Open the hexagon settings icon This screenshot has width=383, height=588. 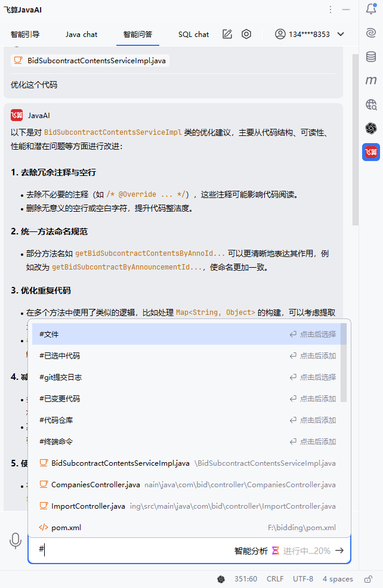246,34
